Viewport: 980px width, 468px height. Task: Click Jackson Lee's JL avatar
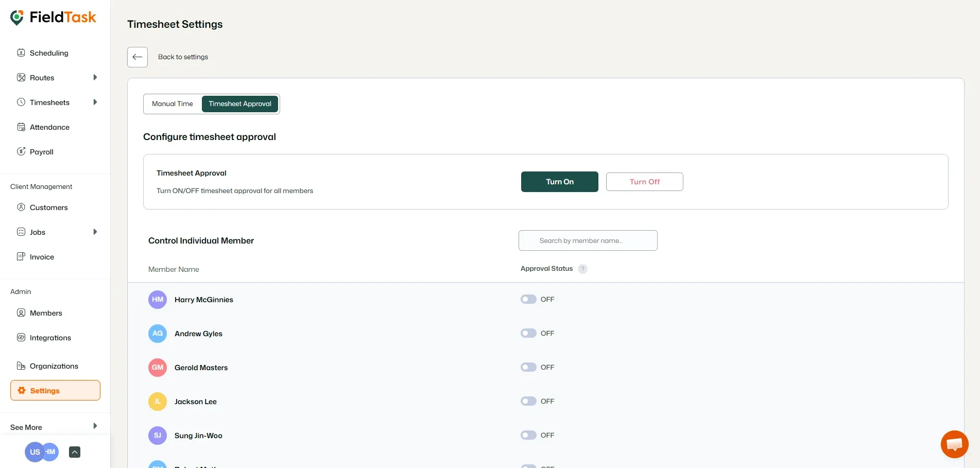[x=158, y=402]
